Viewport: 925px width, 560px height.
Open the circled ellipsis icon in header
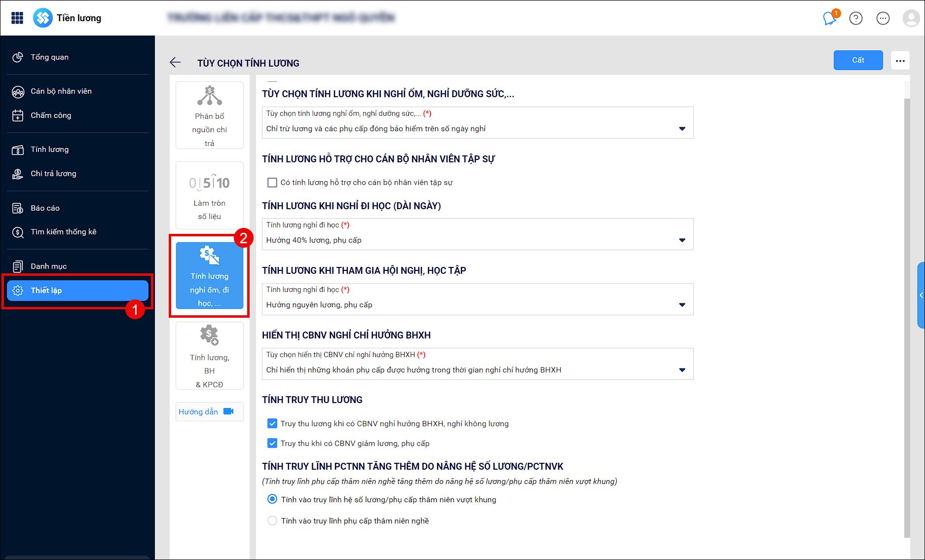[883, 18]
